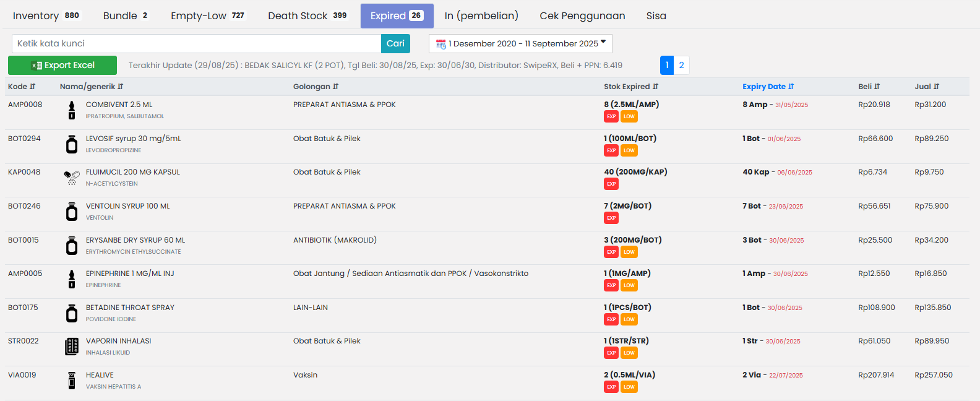Go to page 2 of results
980x401 pixels.
(x=681, y=65)
